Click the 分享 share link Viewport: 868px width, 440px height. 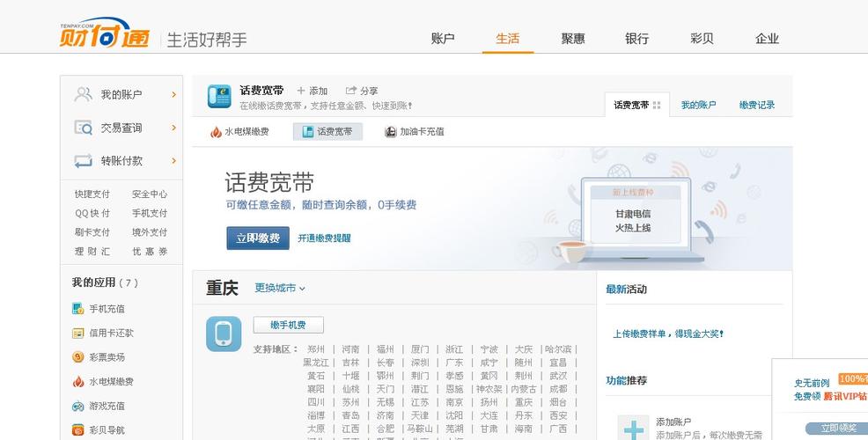click(362, 91)
